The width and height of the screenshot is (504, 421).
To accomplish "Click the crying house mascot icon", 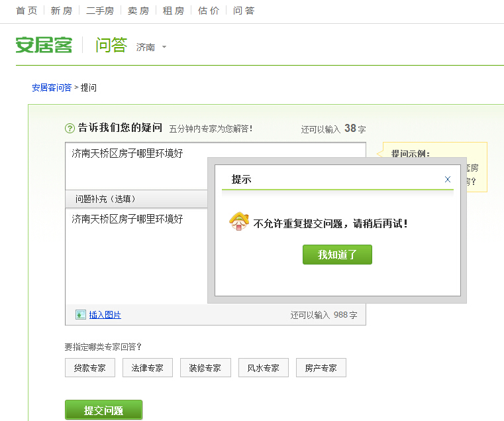I will pos(239,221).
